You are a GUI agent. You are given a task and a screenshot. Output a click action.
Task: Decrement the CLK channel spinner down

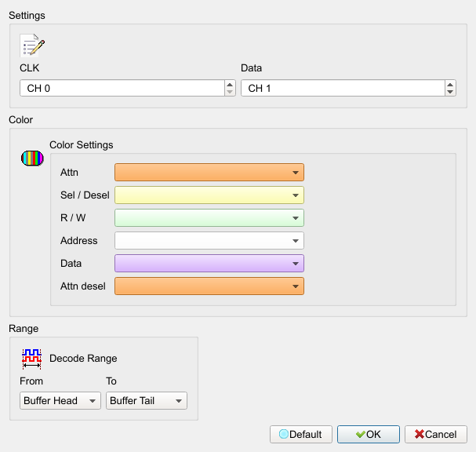[230, 92]
